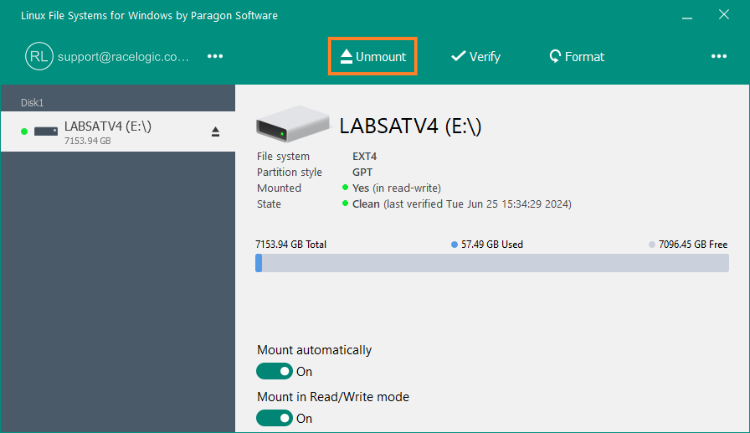Click the green status dot beside LABSATV4
Image resolution: width=750 pixels, height=433 pixels.
click(x=24, y=132)
